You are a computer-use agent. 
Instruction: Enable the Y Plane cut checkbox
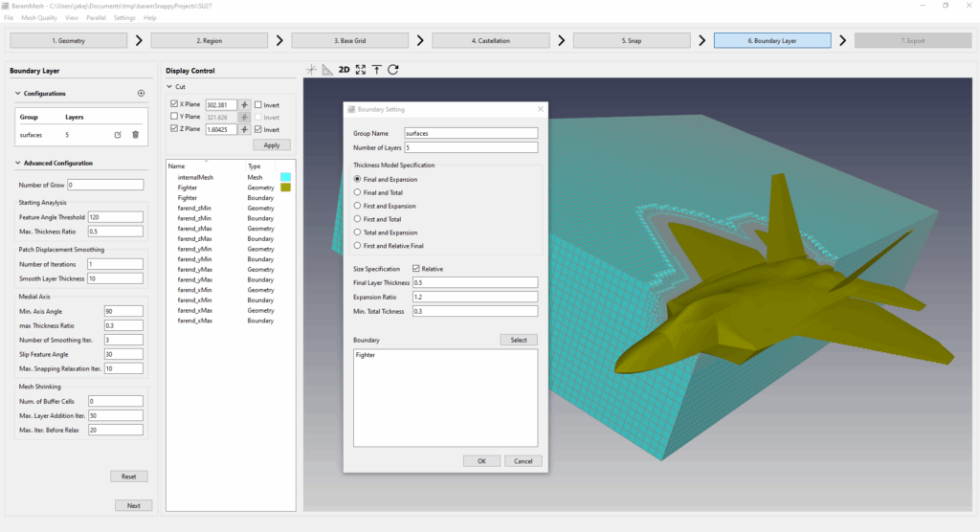click(173, 117)
